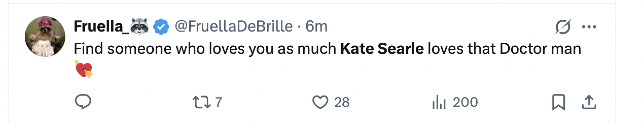
Task: Repost the Kate Searle tweet
Action: pos(201,102)
